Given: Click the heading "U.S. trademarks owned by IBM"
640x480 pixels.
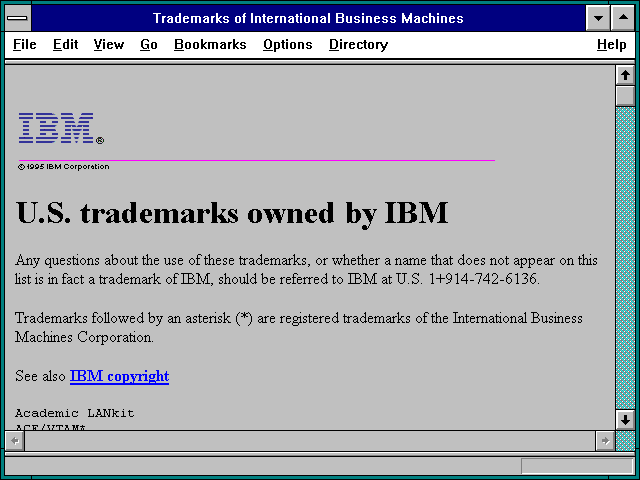Looking at the screenshot, I should click(x=232, y=213).
